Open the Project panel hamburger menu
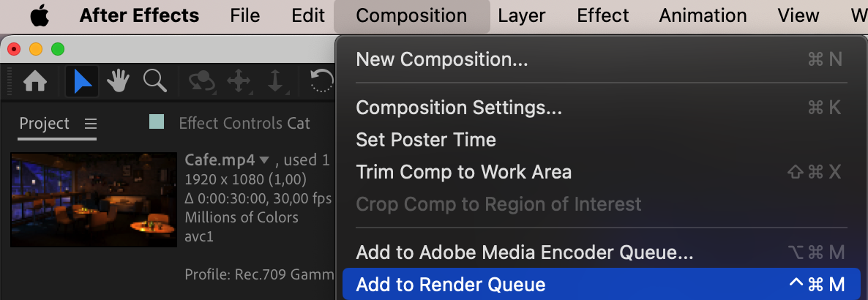 (x=90, y=124)
